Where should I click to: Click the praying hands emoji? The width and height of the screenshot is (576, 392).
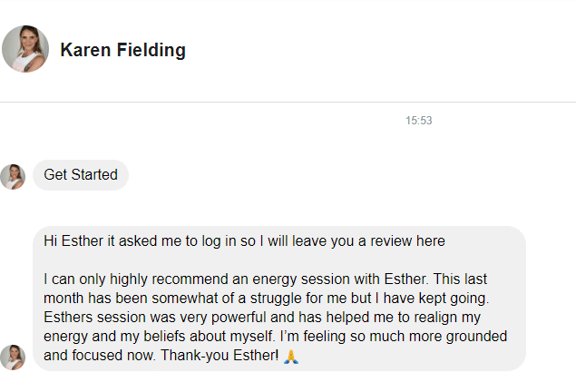click(x=291, y=357)
